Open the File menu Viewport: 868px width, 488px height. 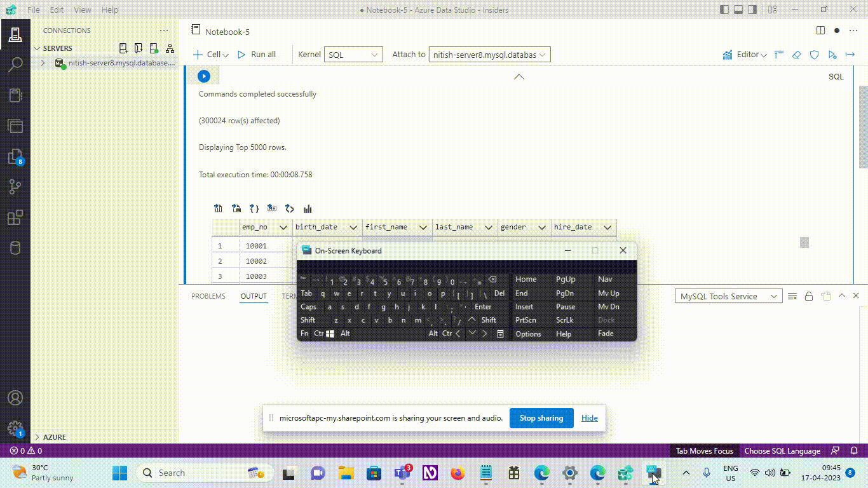point(34,10)
